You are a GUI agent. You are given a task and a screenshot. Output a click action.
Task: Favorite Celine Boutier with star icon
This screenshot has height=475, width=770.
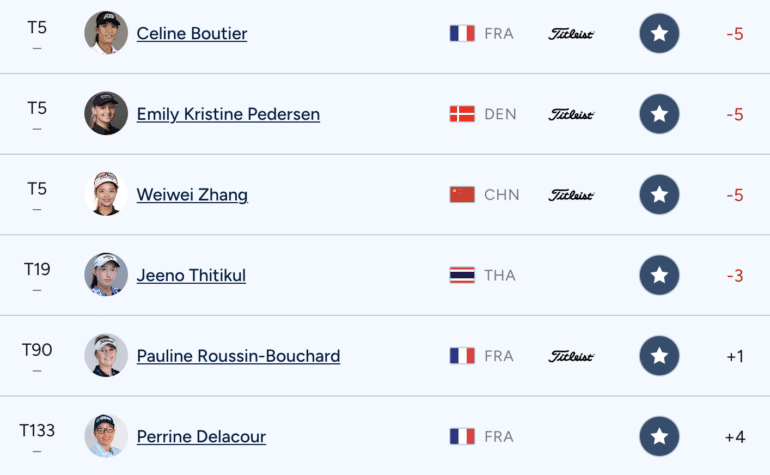coord(659,33)
